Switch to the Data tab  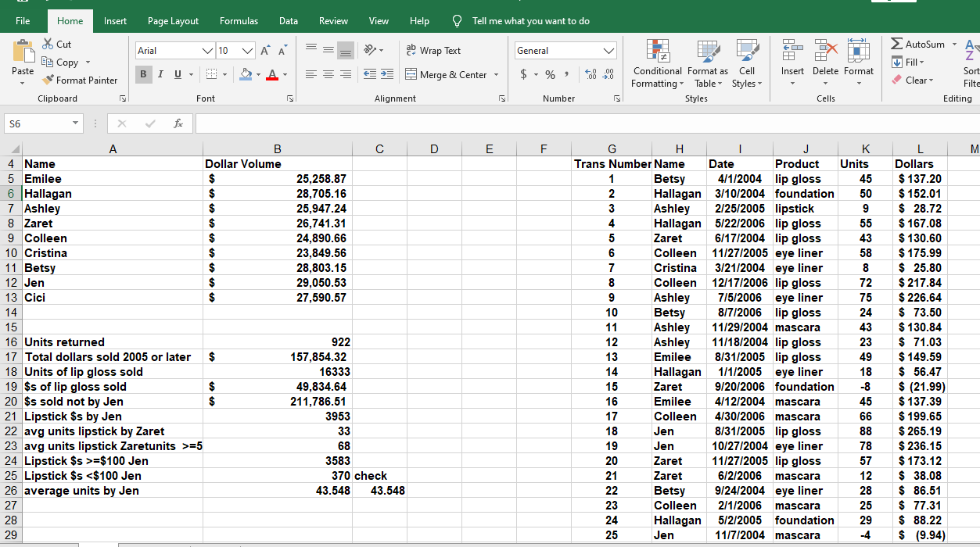[x=289, y=21]
